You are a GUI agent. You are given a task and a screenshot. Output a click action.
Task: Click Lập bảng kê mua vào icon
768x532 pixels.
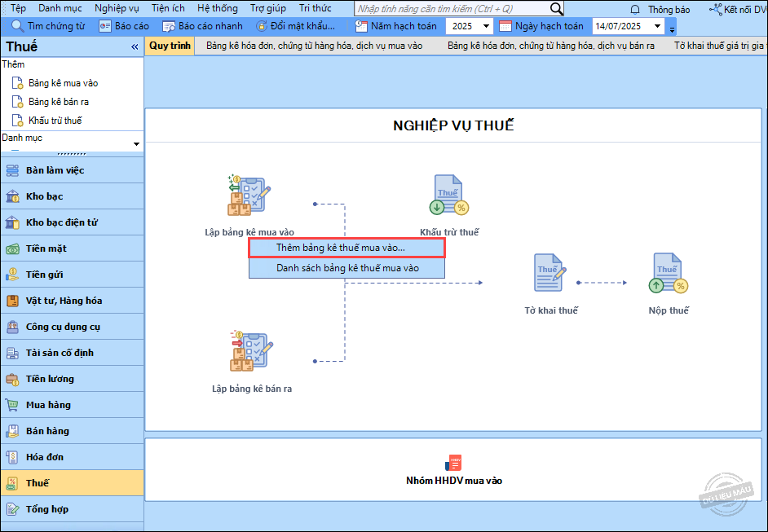249,196
